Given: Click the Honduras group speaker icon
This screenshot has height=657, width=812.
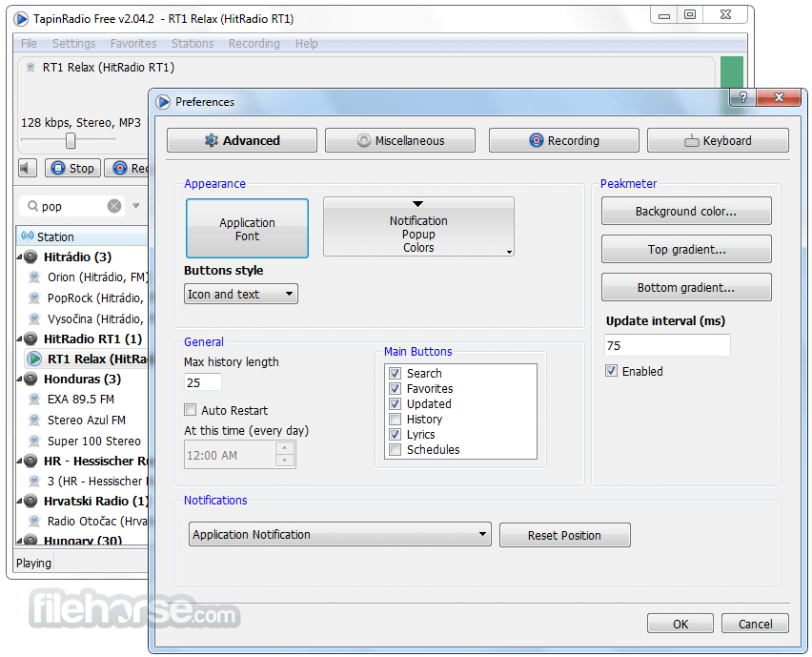Looking at the screenshot, I should click(31, 379).
